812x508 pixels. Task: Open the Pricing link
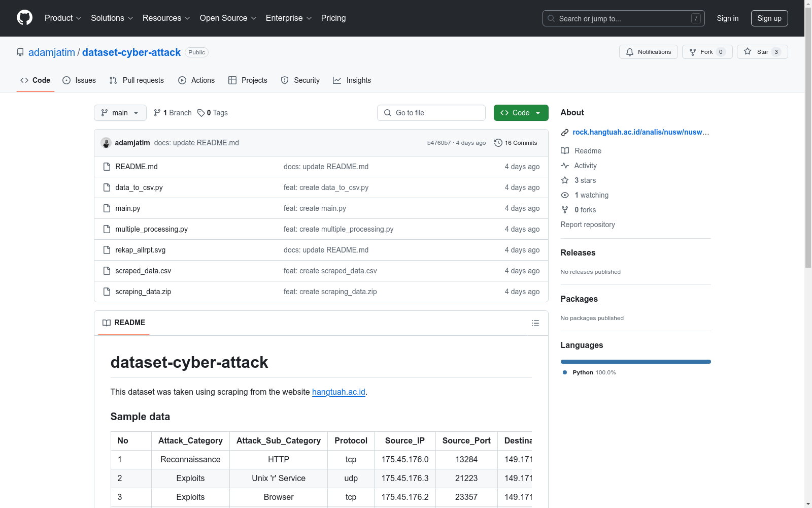333,18
